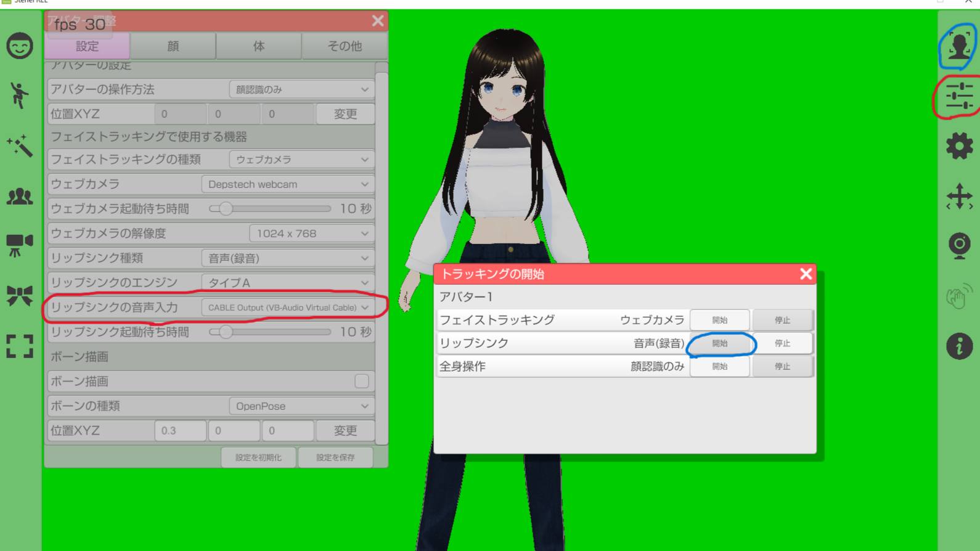980x551 pixels.
Task: Open リップシンク種類 dropdown
Action: 288,258
